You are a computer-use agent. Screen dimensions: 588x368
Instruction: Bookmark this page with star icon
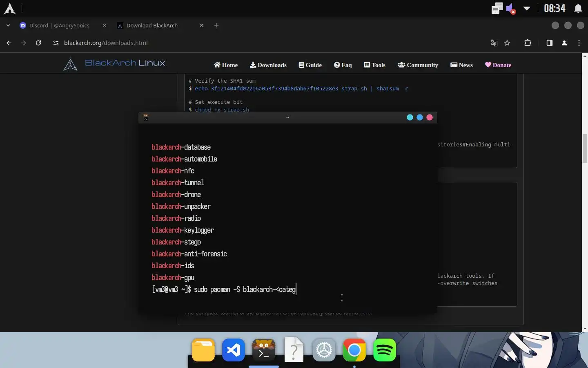coord(507,43)
